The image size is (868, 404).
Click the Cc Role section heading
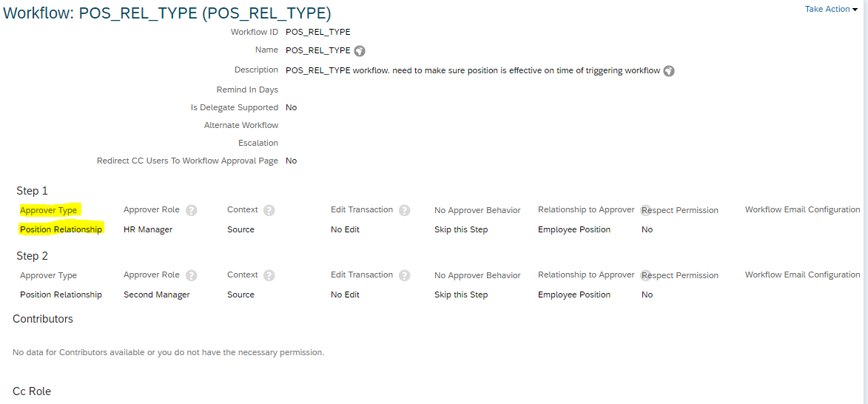(32, 391)
